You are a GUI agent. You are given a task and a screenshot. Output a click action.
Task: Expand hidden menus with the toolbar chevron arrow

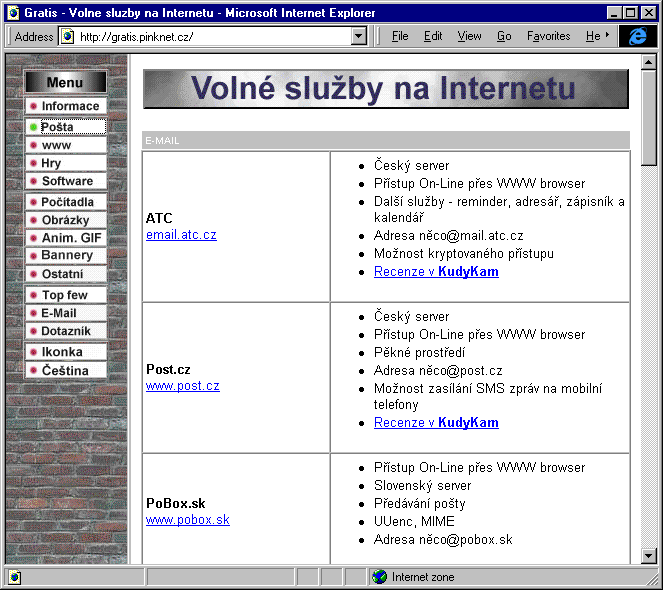(x=608, y=35)
